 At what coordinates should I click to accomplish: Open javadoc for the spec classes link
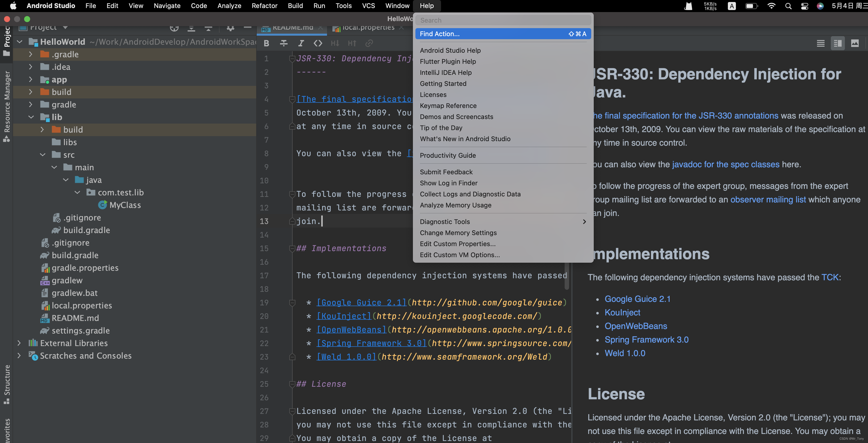[x=725, y=164]
